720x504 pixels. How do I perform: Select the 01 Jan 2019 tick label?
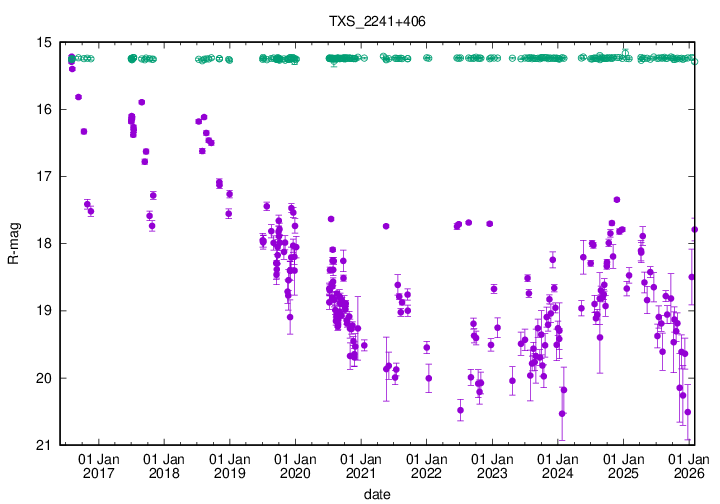[230, 466]
